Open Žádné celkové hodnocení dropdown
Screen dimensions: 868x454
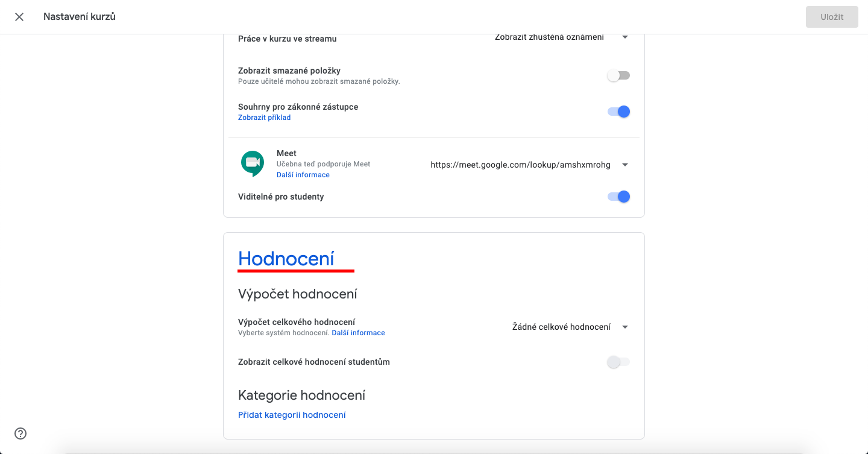coord(570,327)
